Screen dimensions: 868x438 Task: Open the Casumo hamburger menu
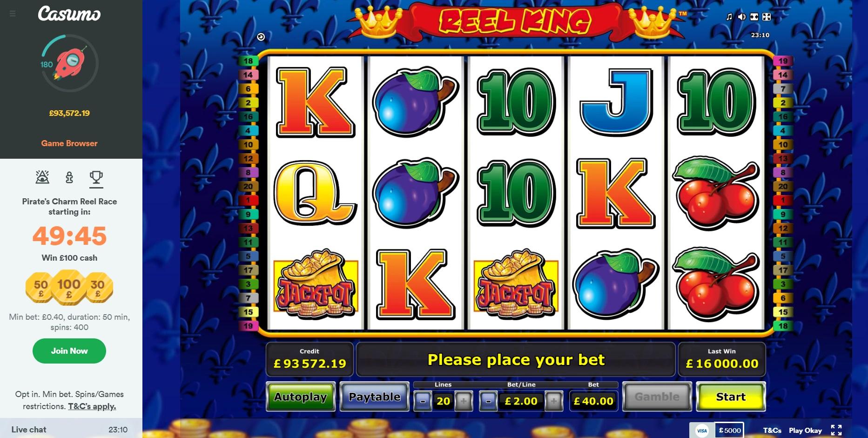click(x=13, y=14)
